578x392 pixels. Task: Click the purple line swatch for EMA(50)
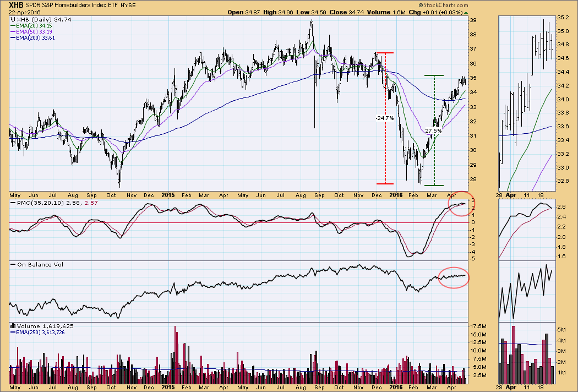pyautogui.click(x=13, y=32)
